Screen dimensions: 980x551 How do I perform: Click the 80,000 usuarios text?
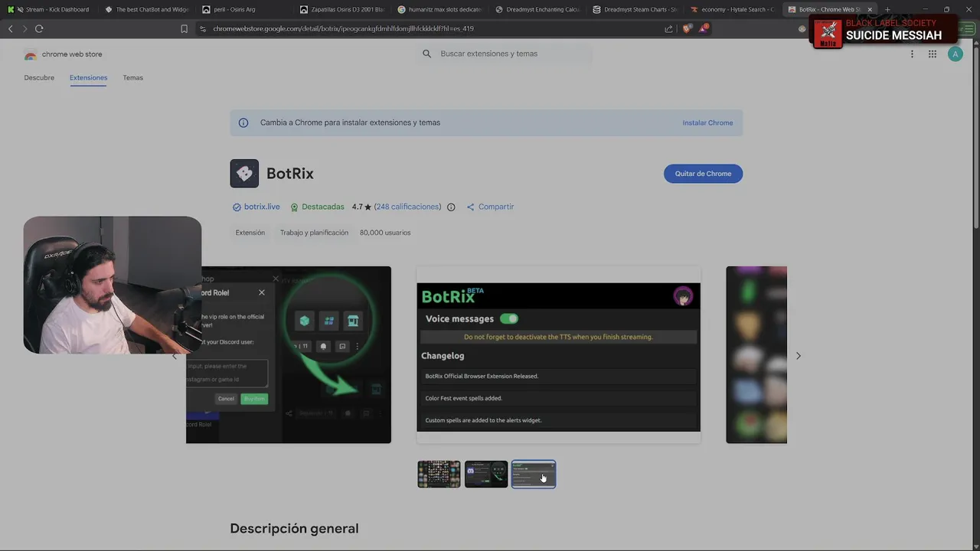[385, 233]
